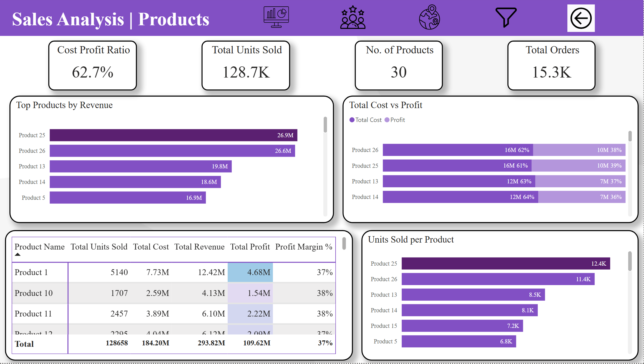Sort table by Total Revenue column
The width and height of the screenshot is (644, 364).
tap(199, 247)
